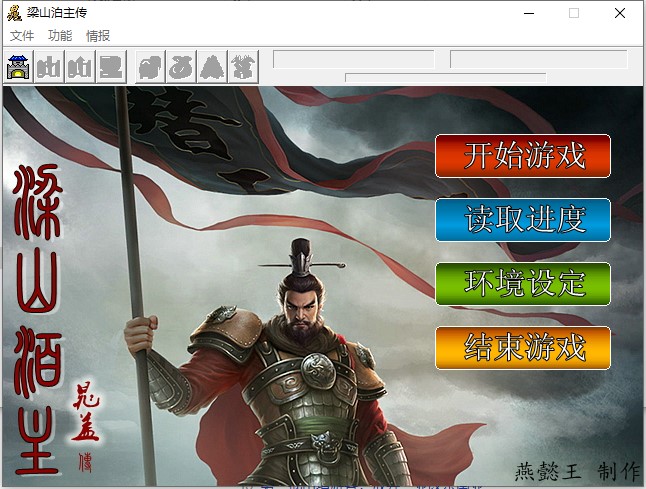Open the 情报 menu
Image resolution: width=646 pixels, height=489 pixels.
[x=98, y=36]
